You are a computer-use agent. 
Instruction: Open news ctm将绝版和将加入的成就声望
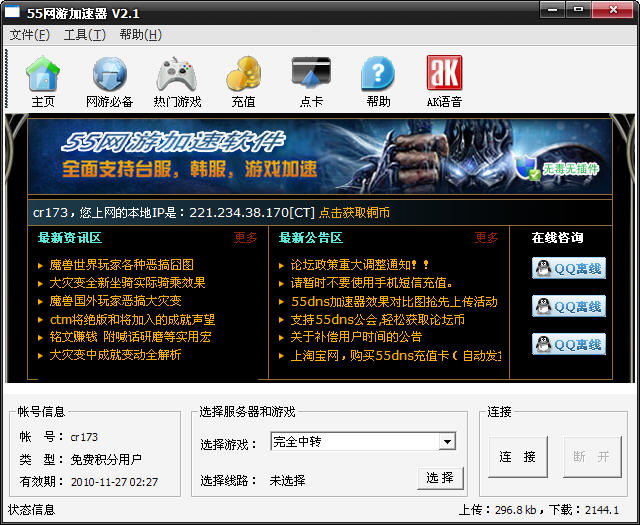(132, 319)
